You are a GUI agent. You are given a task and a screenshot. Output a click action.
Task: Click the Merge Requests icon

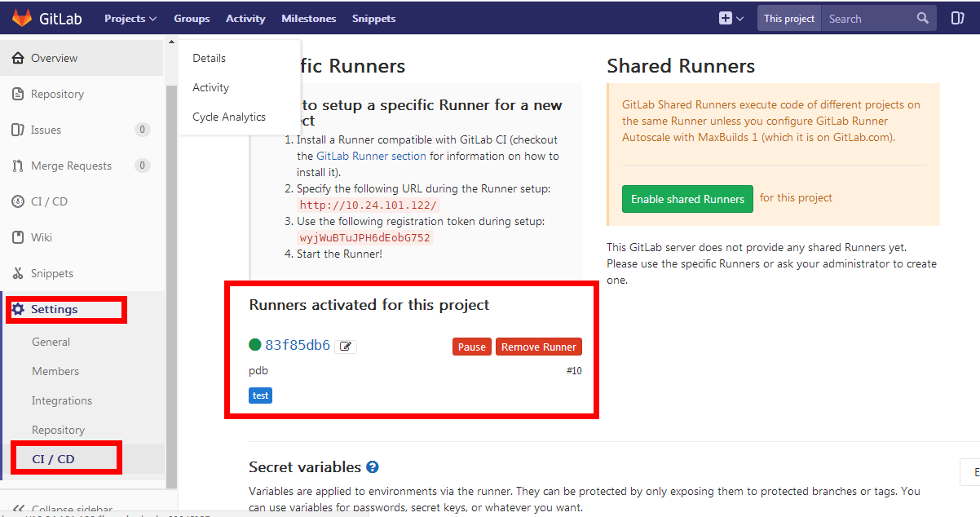point(18,166)
